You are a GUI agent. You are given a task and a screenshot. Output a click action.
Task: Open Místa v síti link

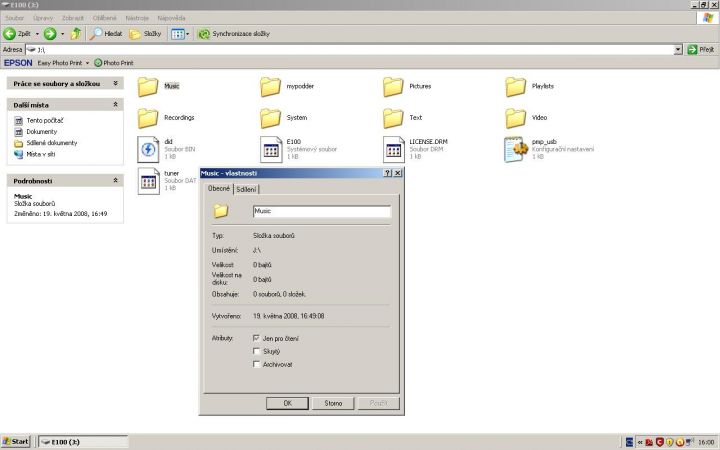coord(40,154)
